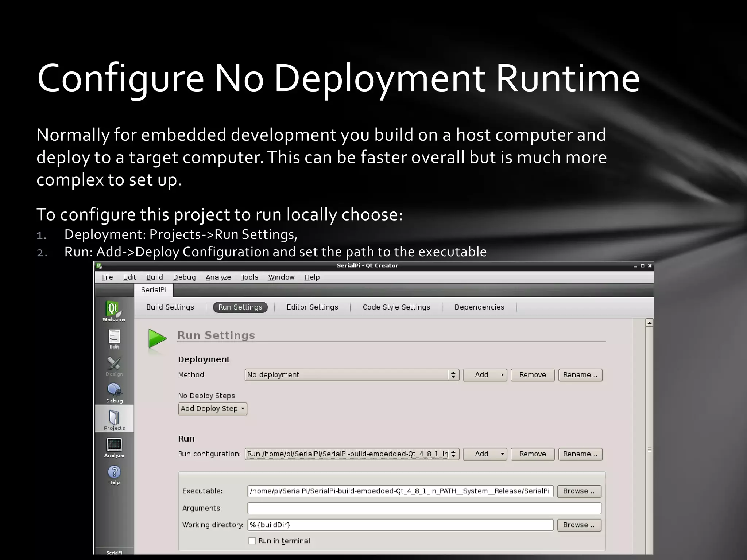
Task: Enable Run in terminal checkbox
Action: [x=252, y=541]
